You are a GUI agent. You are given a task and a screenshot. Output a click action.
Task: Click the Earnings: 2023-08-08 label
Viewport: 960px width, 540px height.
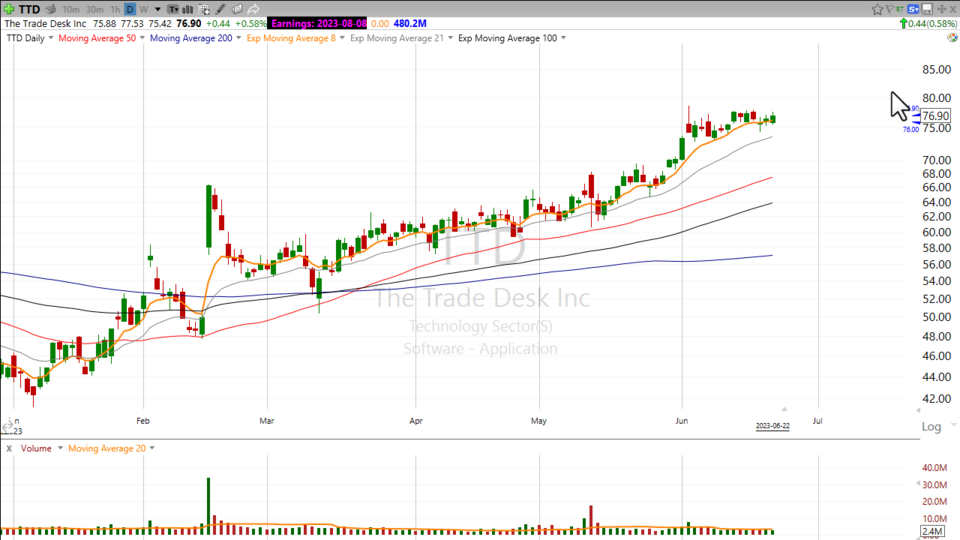point(318,23)
